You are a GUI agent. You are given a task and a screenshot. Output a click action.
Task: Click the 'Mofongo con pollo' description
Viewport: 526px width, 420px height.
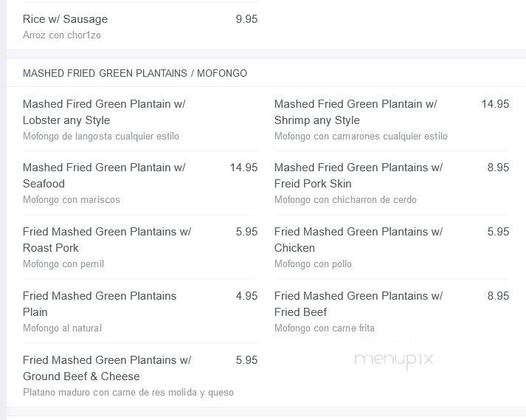pyautogui.click(x=314, y=264)
